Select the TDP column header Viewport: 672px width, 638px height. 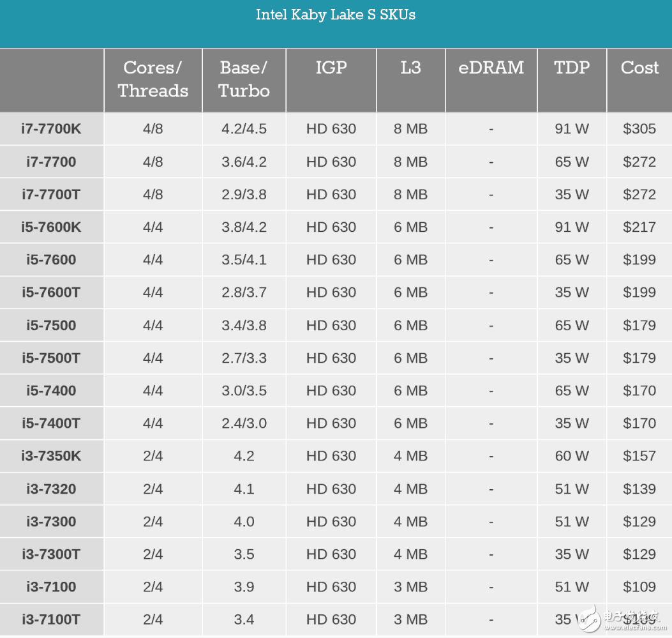572,68
